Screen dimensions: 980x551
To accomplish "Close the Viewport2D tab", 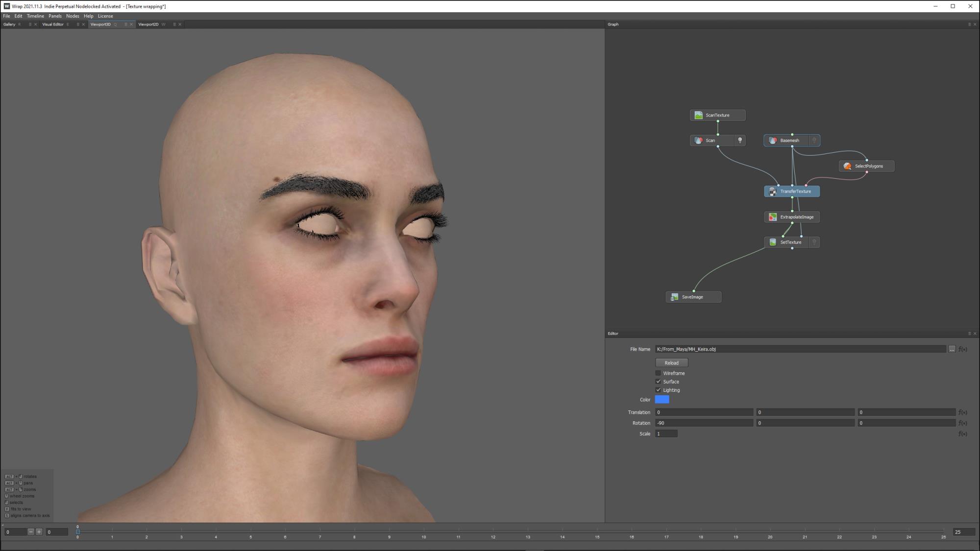I will click(x=180, y=24).
